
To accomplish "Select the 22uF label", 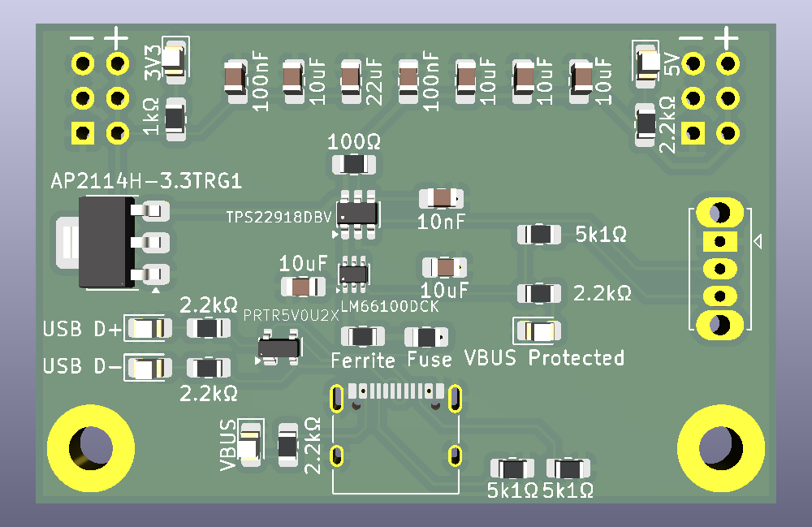I will pos(374,82).
